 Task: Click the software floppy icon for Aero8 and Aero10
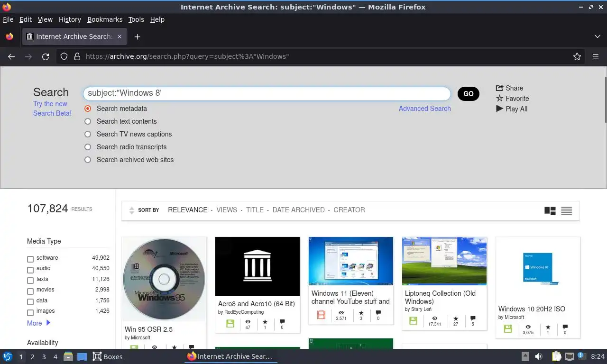point(230,323)
